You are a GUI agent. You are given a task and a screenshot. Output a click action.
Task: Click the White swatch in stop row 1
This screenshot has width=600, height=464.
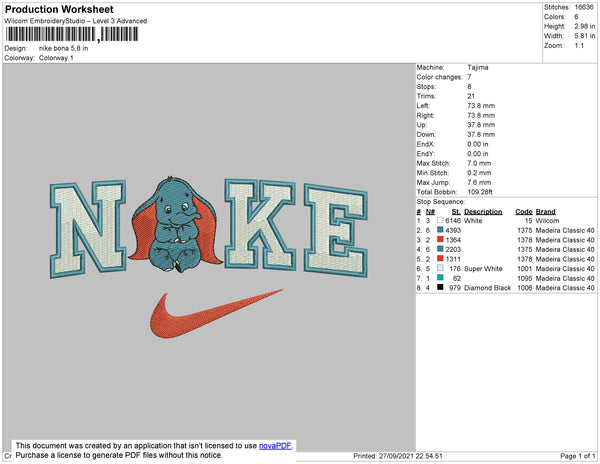440,220
